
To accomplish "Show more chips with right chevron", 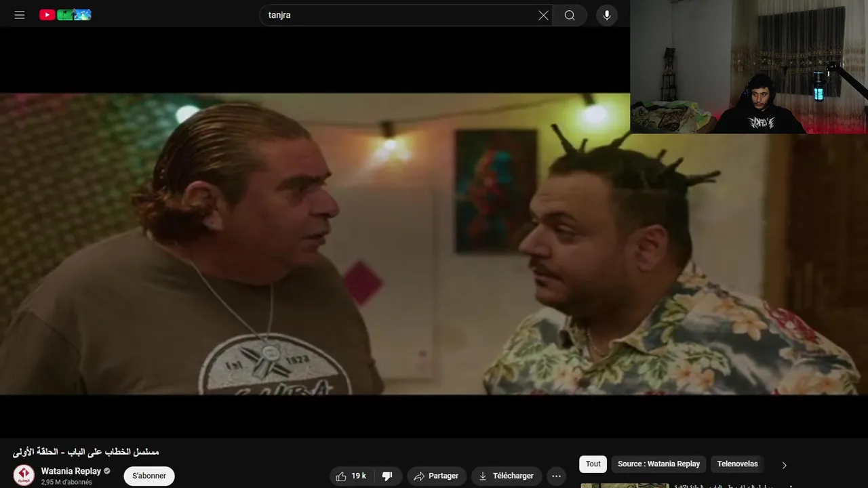I will coord(784,465).
